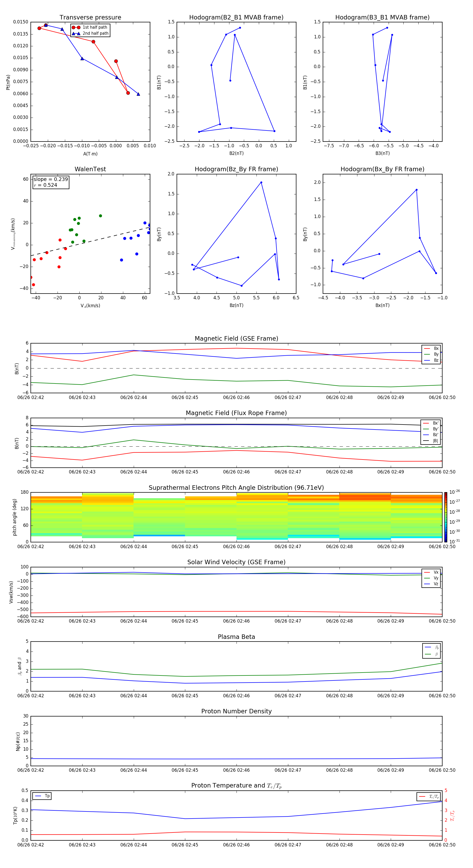Click the 'slope = 0.239' annotation
This screenshot has width=473, height=868.
coord(51,179)
